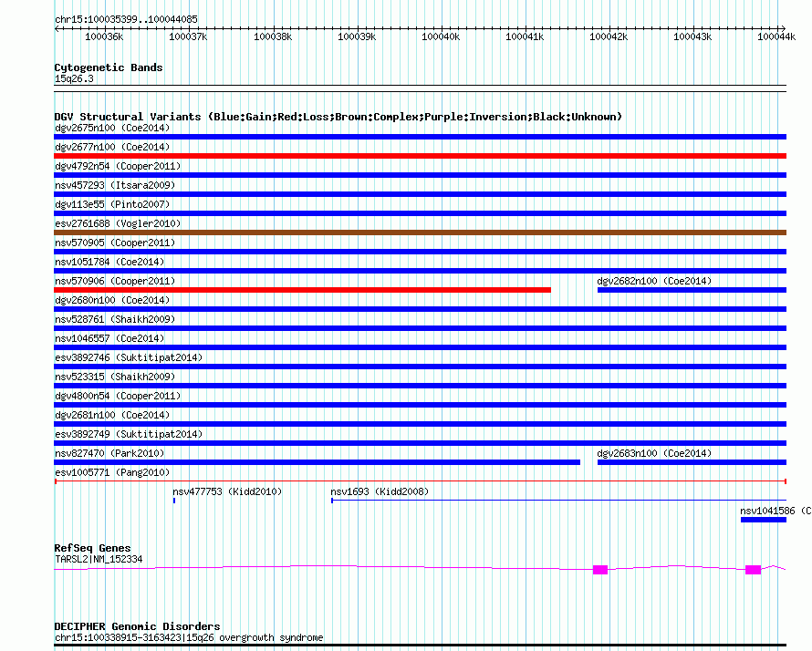This screenshot has height=651, width=812.
Task: Click the esv3892749 (Suktitipat2014) label
Action: [129, 434]
